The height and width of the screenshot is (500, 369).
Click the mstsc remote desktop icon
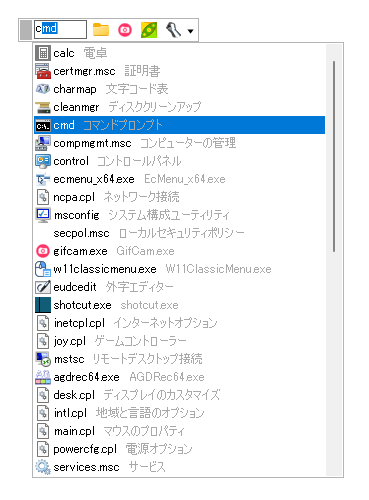click(43, 359)
